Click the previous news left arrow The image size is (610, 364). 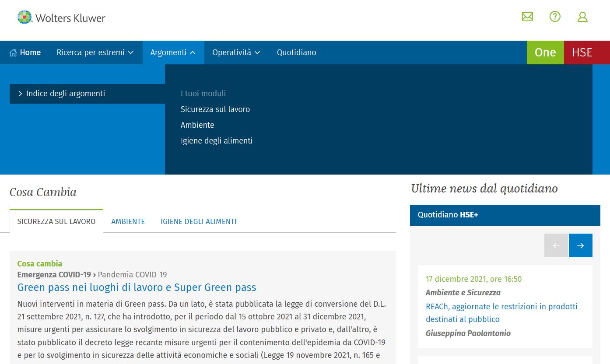coord(556,245)
